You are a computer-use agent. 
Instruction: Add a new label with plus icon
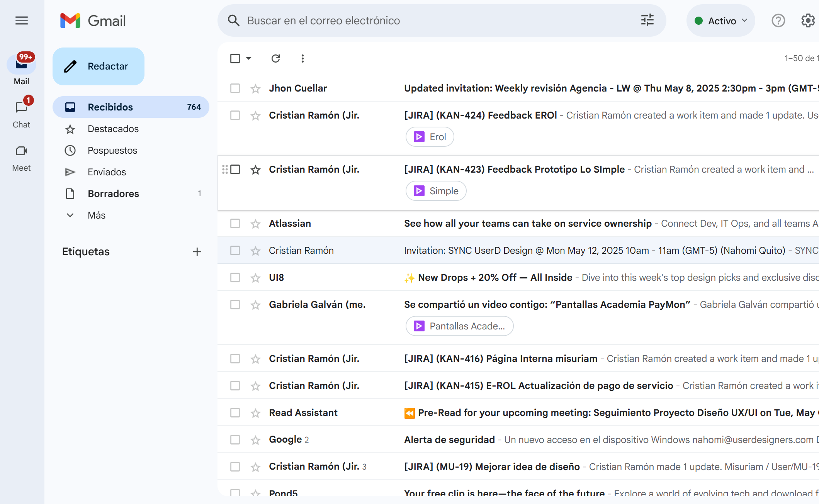tap(197, 252)
